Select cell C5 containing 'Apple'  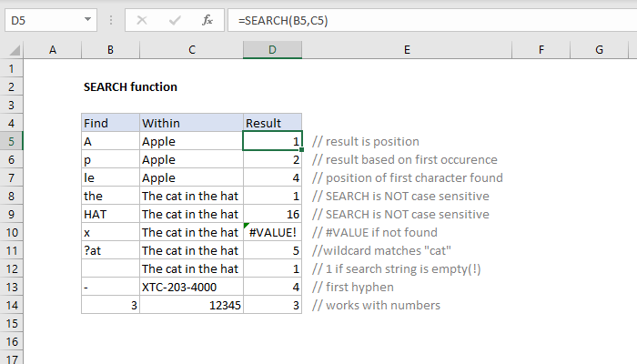click(192, 141)
